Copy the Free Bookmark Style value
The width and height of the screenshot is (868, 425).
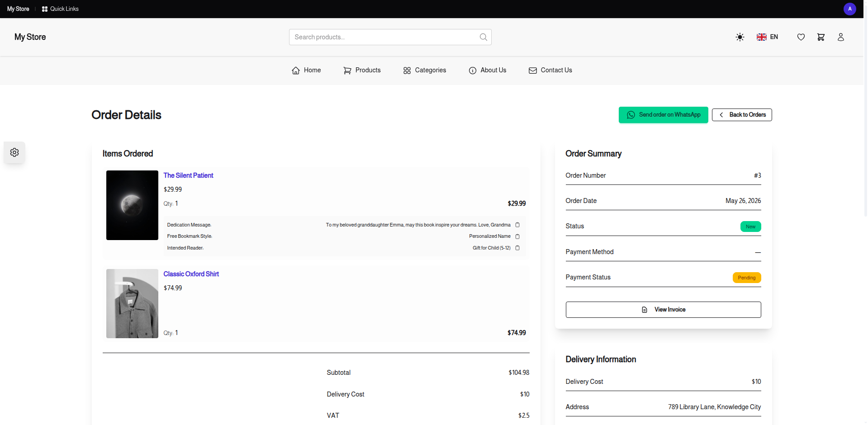click(x=517, y=236)
